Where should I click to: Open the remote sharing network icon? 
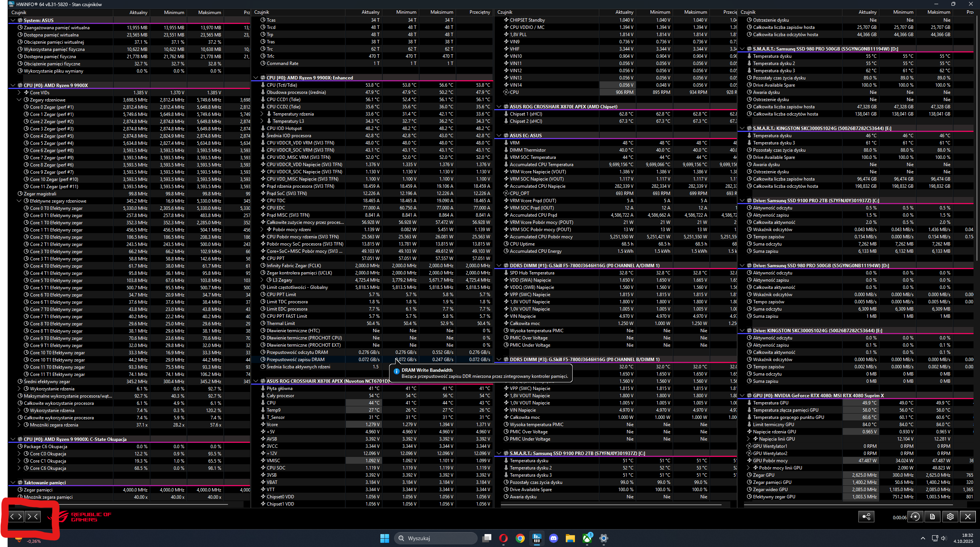[866, 517]
